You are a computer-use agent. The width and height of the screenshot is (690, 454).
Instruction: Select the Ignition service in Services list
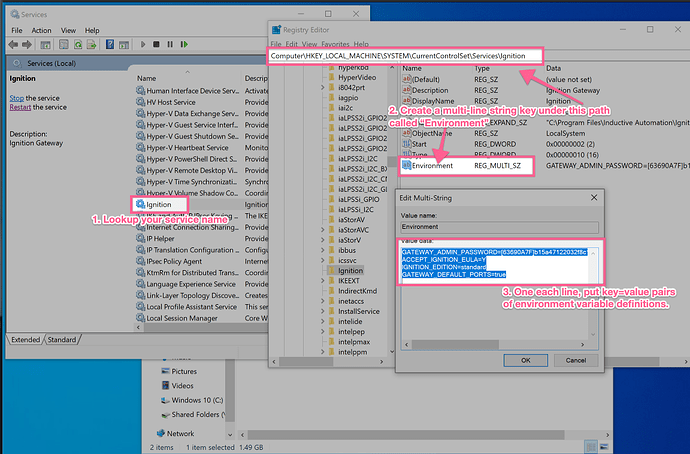[x=159, y=205]
